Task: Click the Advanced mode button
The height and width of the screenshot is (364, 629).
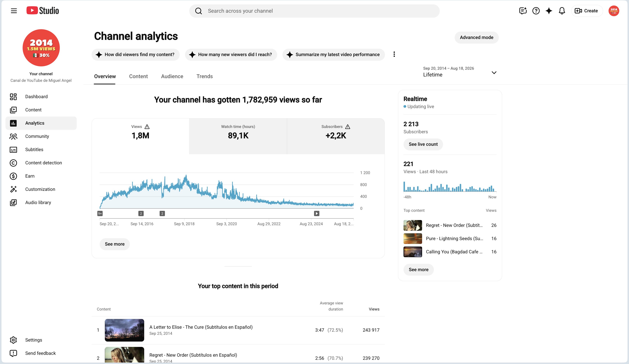Action: pos(477,38)
